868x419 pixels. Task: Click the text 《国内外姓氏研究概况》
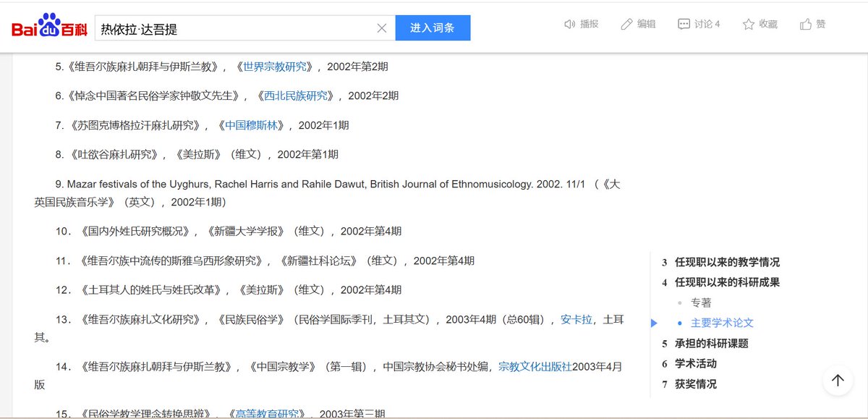137,232
